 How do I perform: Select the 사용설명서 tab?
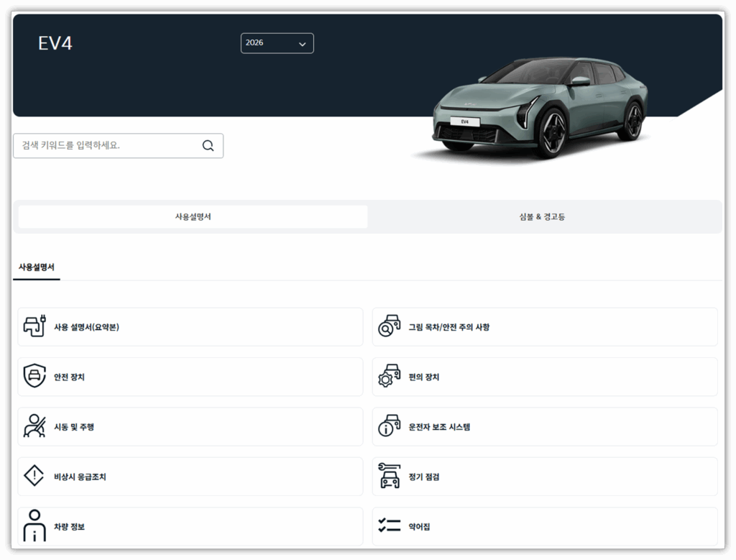(193, 217)
